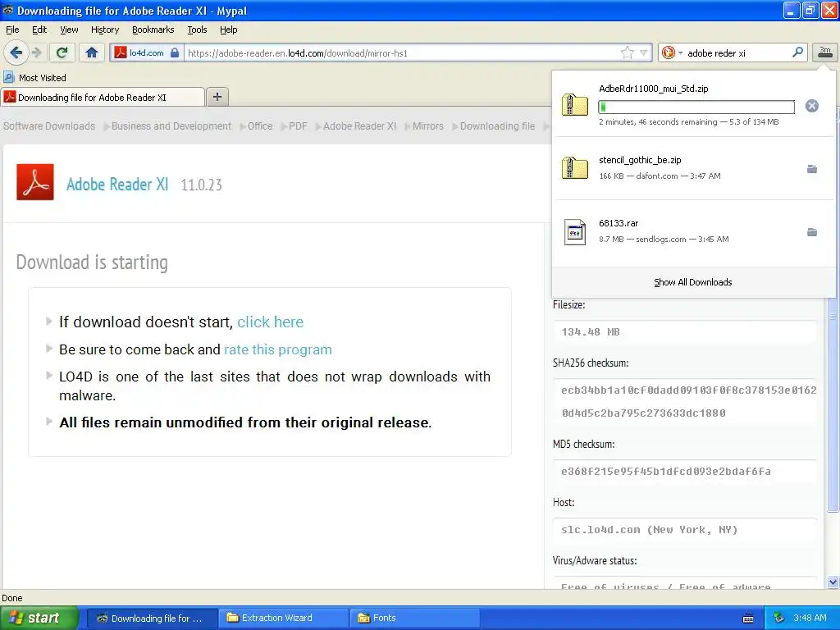Reload the current page

tap(62, 52)
